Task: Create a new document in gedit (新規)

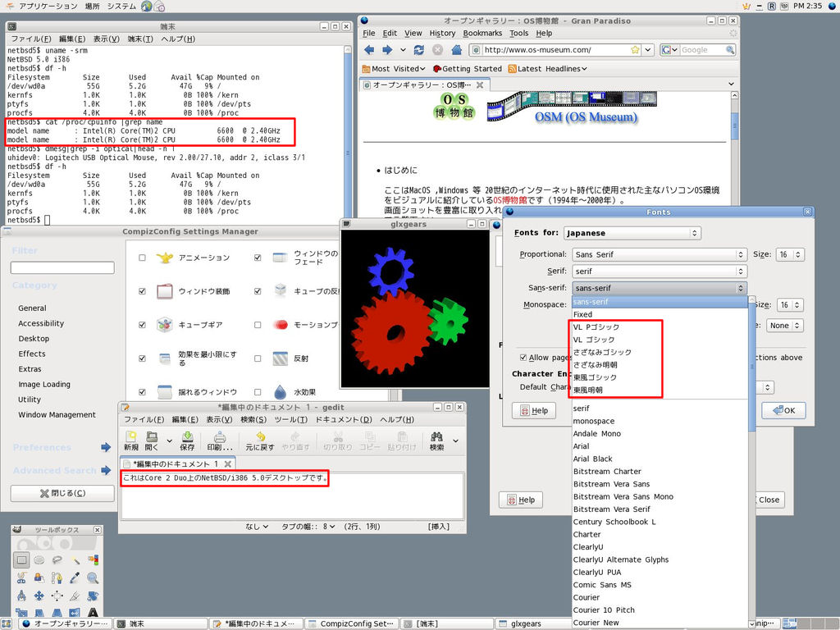Action: (x=130, y=441)
